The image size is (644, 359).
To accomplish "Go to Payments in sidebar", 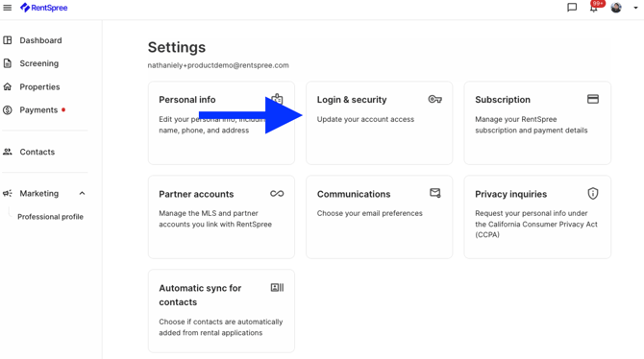I will coord(38,110).
